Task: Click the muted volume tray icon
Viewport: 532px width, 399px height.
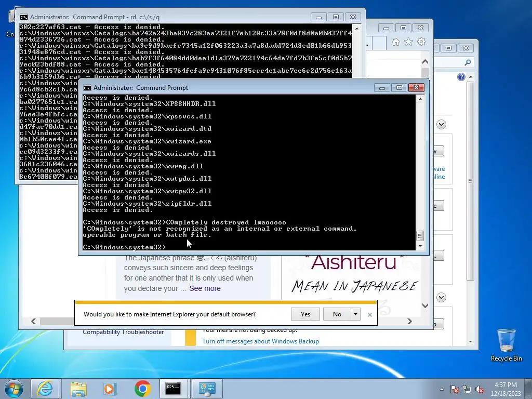Action: coord(480,389)
